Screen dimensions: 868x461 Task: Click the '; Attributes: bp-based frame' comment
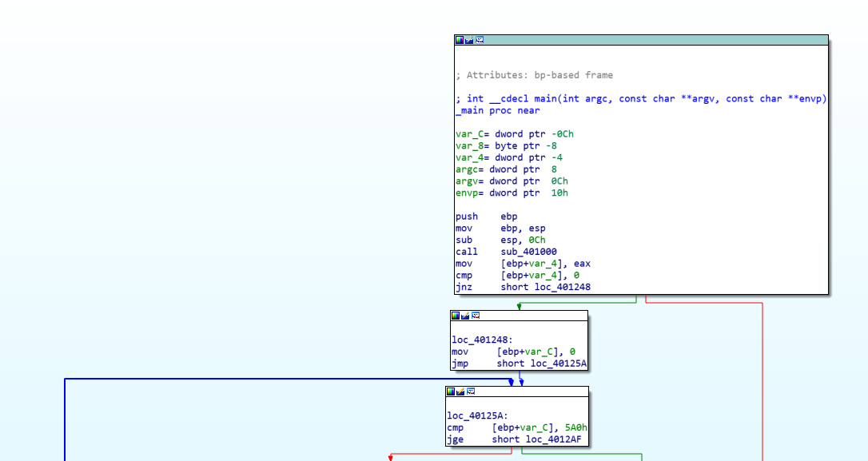click(x=534, y=75)
